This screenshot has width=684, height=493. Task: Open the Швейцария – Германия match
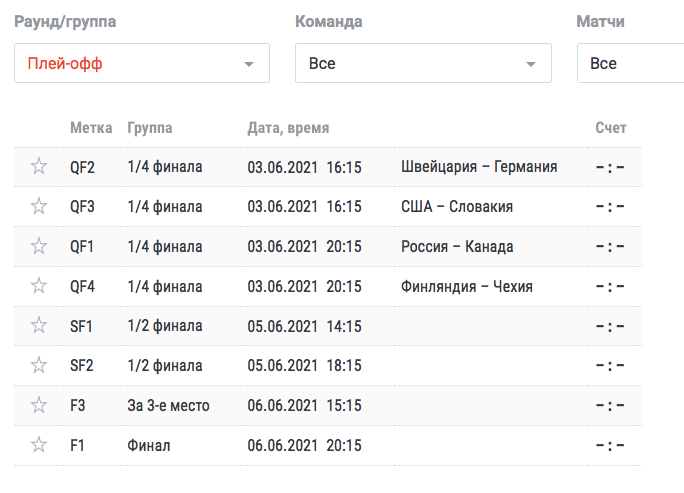tap(479, 167)
